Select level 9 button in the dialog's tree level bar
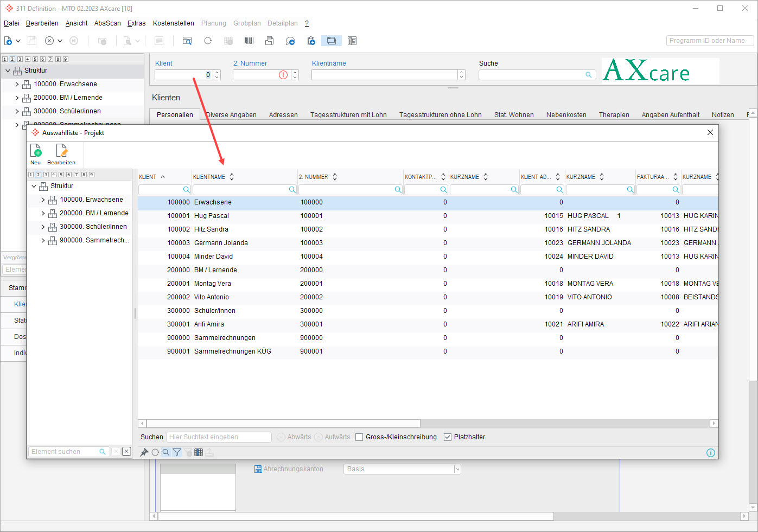 click(x=92, y=175)
